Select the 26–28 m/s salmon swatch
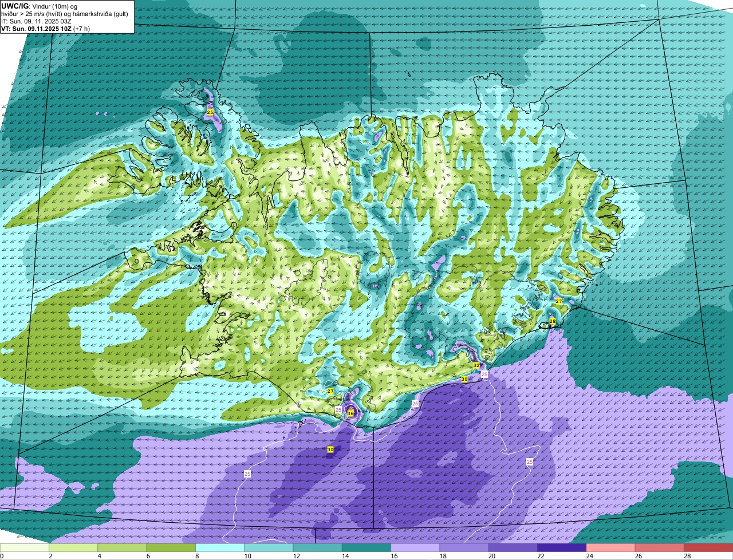Image resolution: width=733 pixels, height=560 pixels. pyautogui.click(x=660, y=548)
